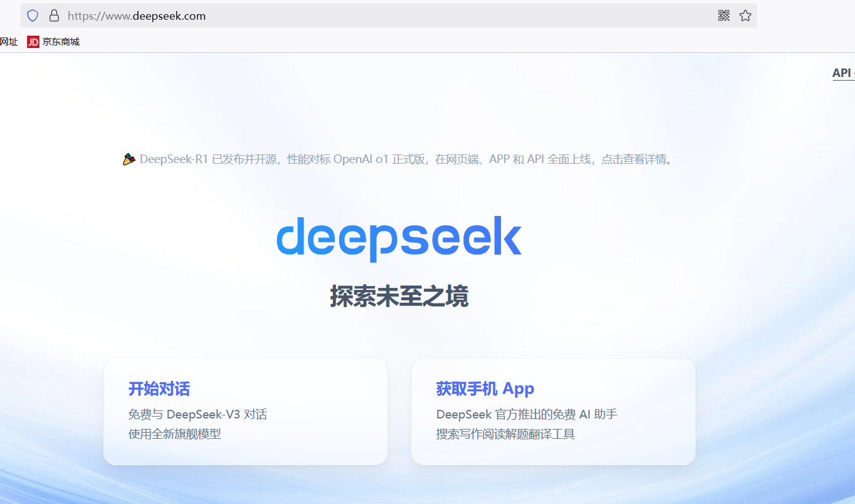Viewport: 855px width, 504px height.
Task: Open the QR code icon in address bar
Action: coord(724,16)
